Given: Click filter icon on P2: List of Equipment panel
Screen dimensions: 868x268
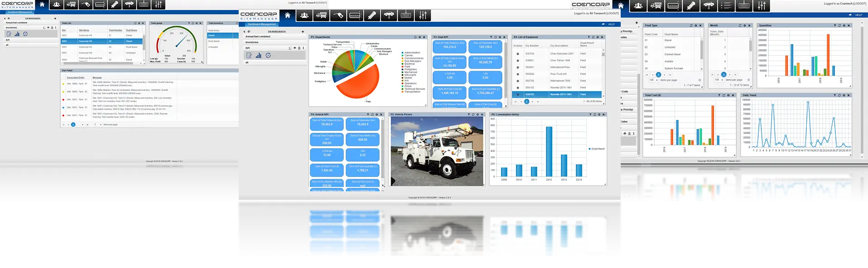Looking at the screenshot, I should tap(588, 37).
